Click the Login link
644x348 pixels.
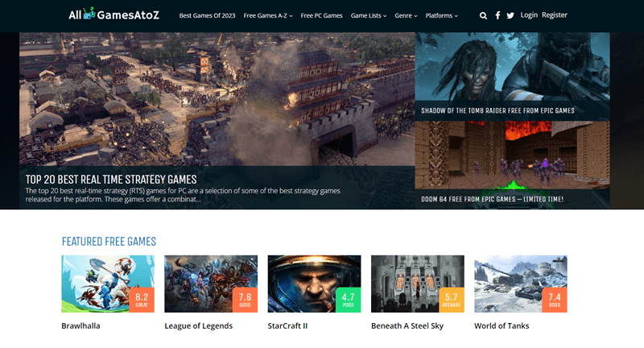(529, 14)
